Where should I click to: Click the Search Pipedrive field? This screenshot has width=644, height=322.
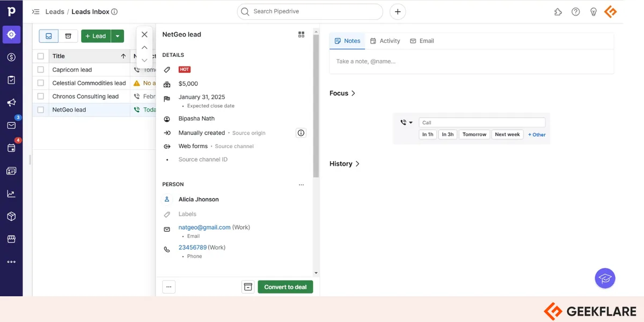(310, 11)
